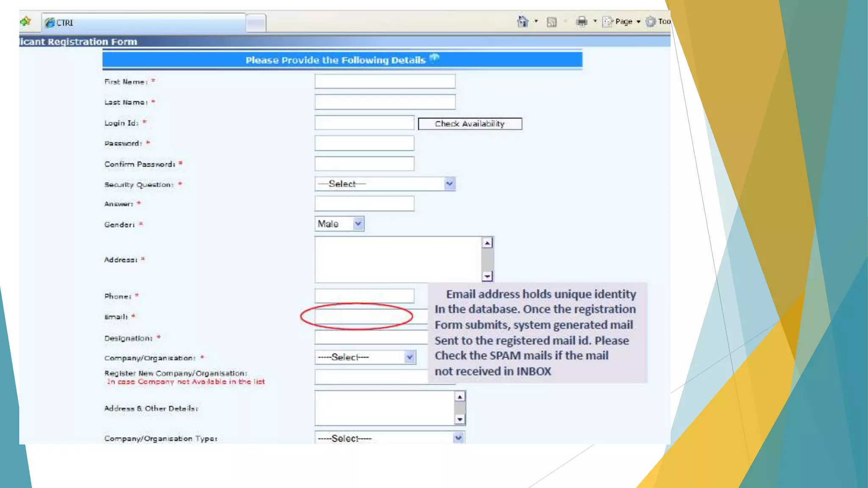
Task: Click into the First Name field
Action: [385, 81]
